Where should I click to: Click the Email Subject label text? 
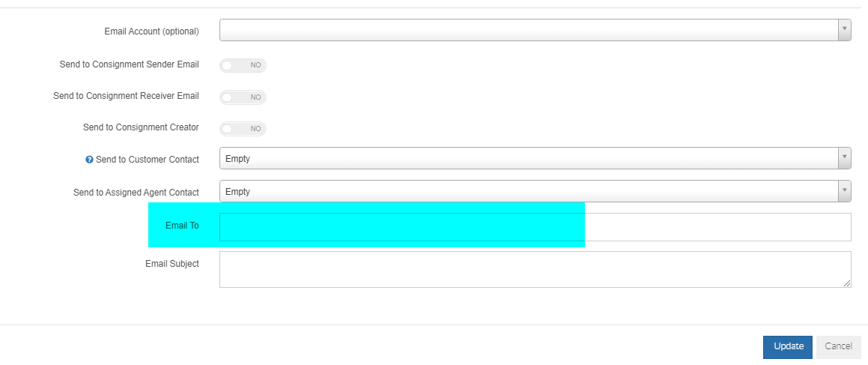(x=172, y=264)
